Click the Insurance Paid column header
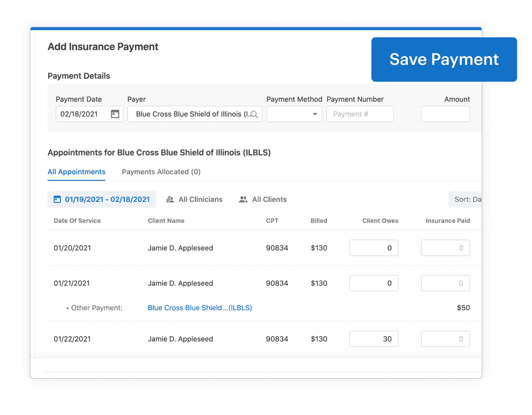532x415 pixels. 448,221
